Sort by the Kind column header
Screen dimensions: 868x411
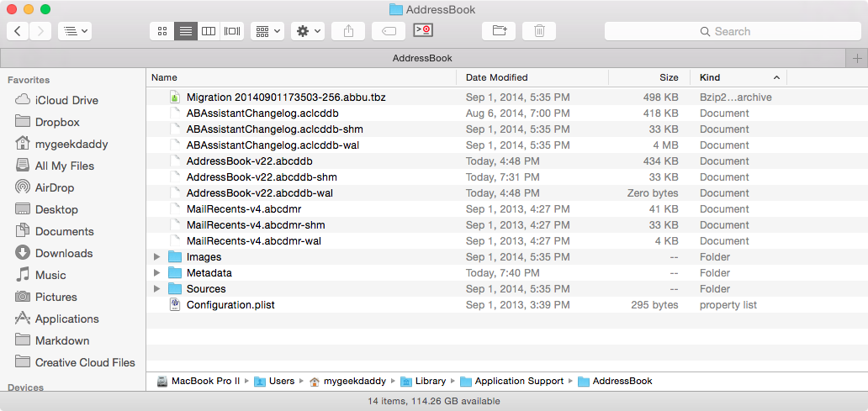click(x=738, y=77)
